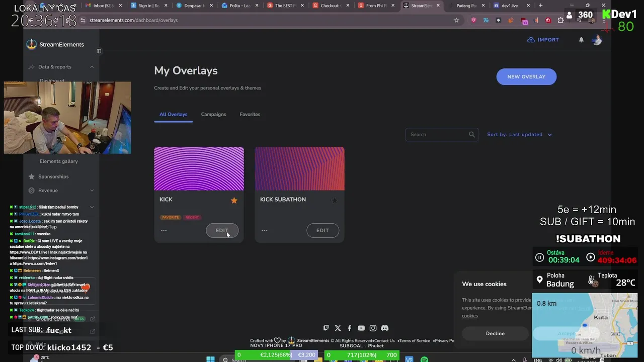Open KICK overlay thumbnail
Viewport: 644px width, 362px height.
199,168
